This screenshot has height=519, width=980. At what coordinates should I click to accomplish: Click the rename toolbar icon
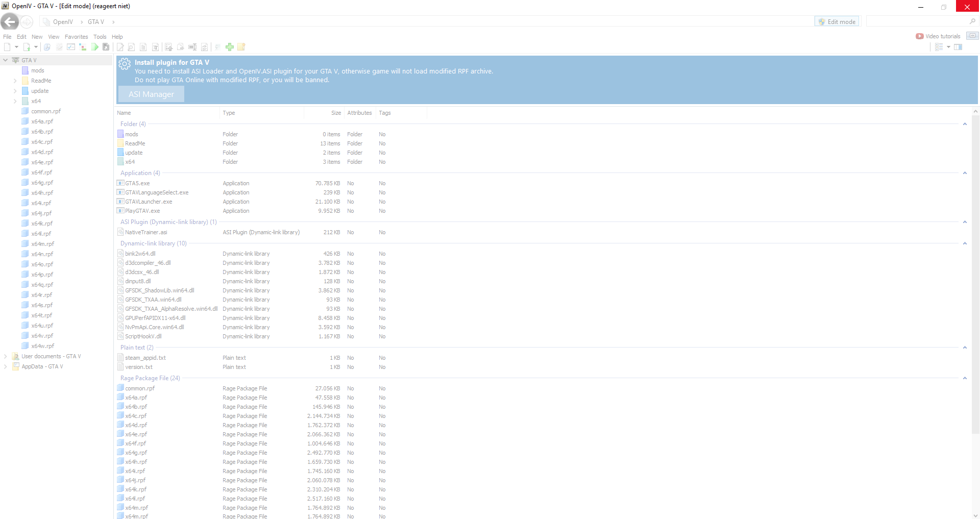(x=192, y=47)
